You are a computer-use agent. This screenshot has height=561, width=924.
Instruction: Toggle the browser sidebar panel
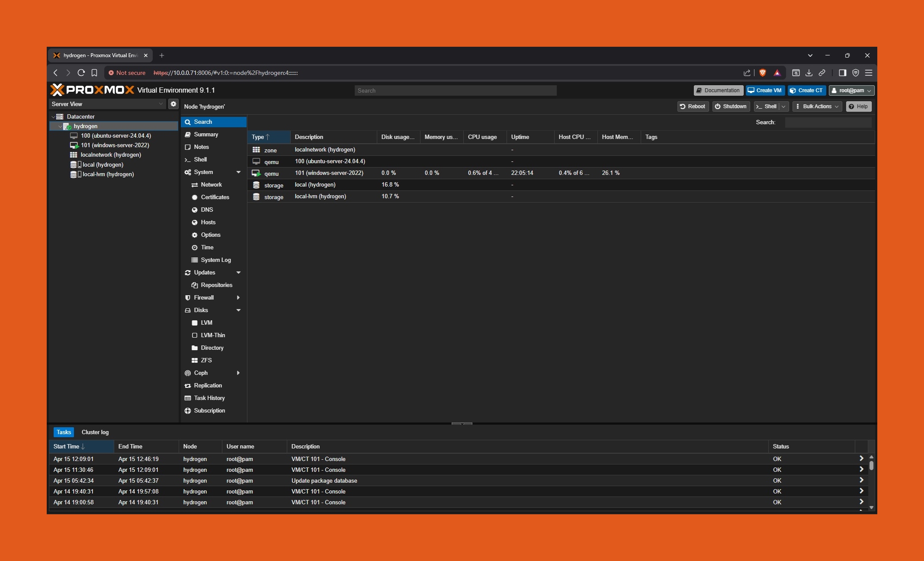842,73
